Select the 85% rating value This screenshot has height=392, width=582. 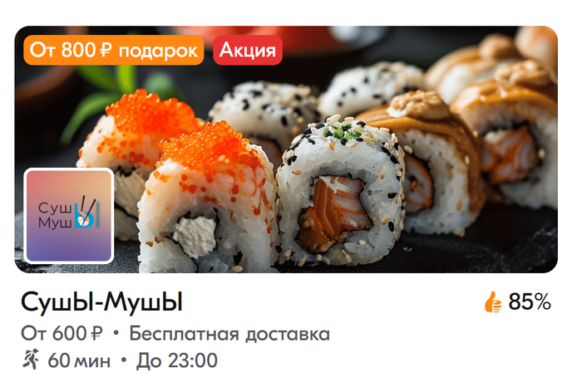click(x=530, y=301)
